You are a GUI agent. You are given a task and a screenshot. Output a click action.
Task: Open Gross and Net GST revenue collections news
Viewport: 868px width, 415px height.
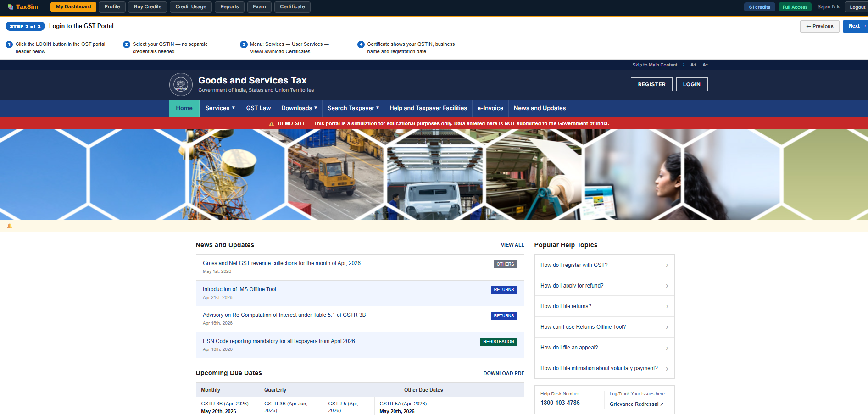(282, 263)
